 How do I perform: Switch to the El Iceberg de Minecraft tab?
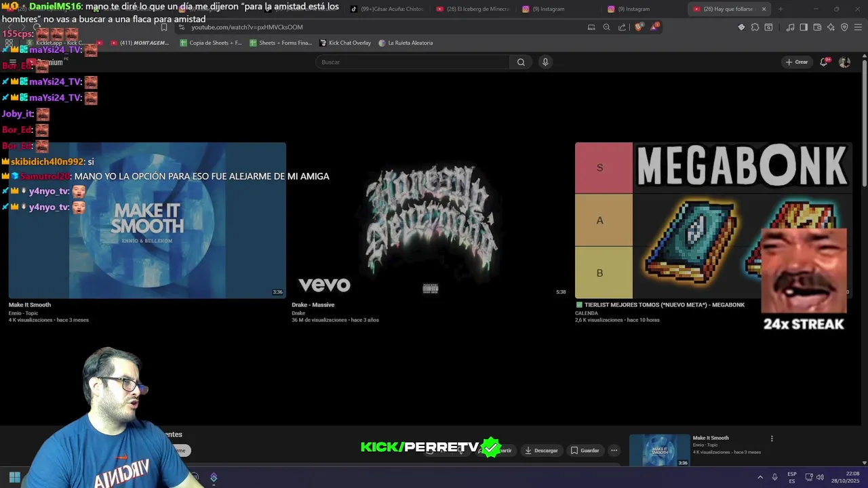[473, 9]
